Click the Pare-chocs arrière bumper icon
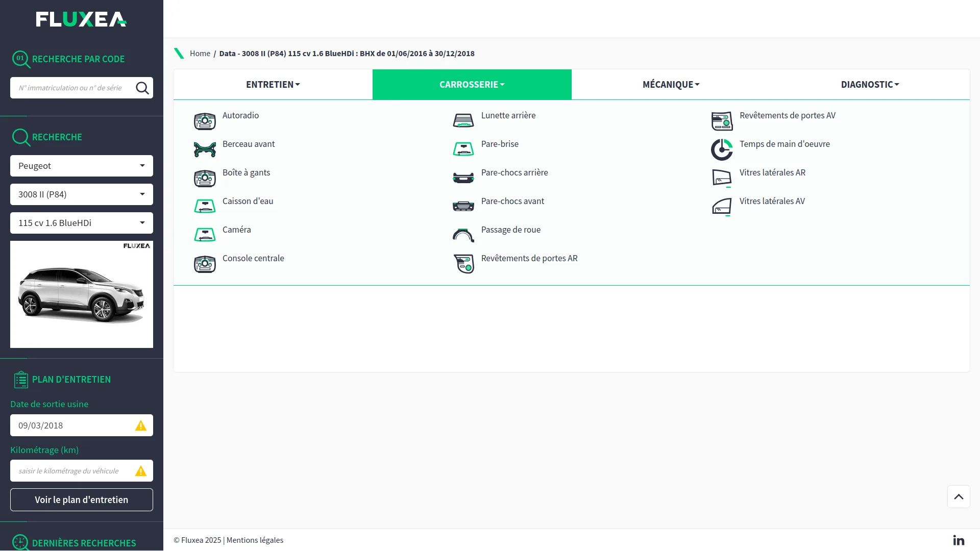Viewport: 980px width, 551px height. (x=463, y=178)
